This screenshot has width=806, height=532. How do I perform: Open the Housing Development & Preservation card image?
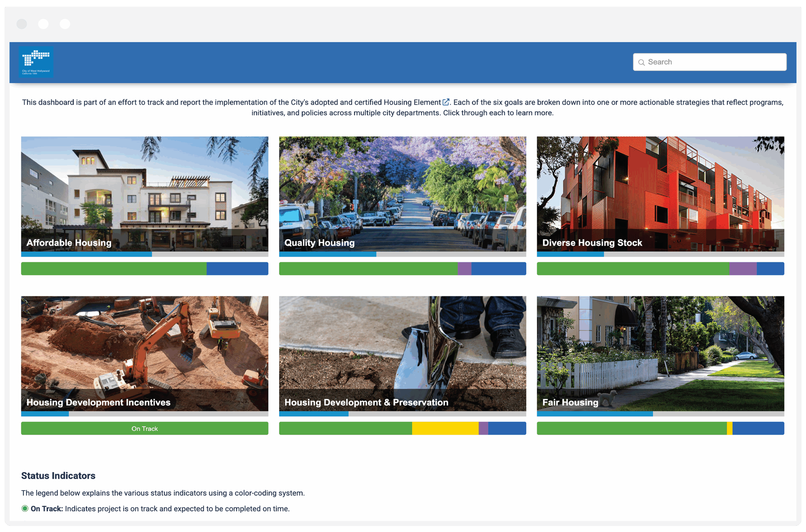[x=402, y=354]
